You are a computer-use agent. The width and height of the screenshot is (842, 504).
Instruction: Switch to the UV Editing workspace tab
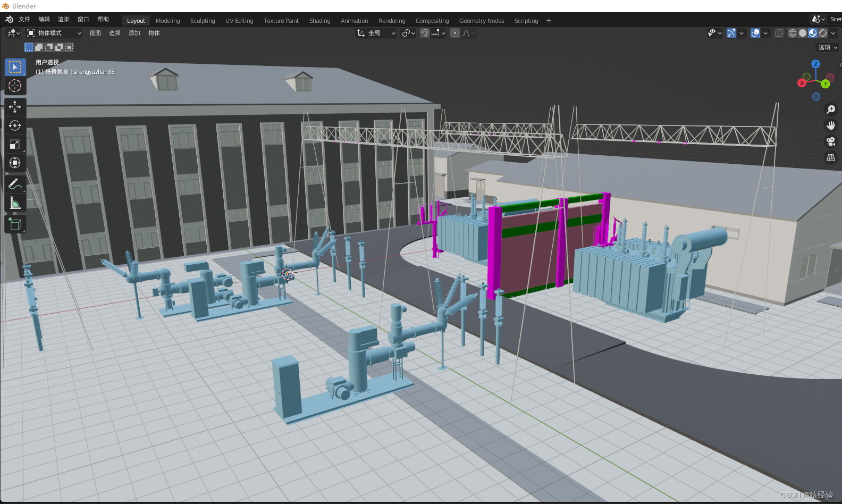point(239,21)
